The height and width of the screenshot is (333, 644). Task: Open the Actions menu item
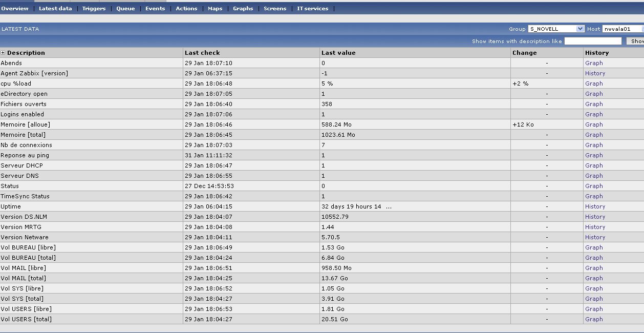[186, 8]
